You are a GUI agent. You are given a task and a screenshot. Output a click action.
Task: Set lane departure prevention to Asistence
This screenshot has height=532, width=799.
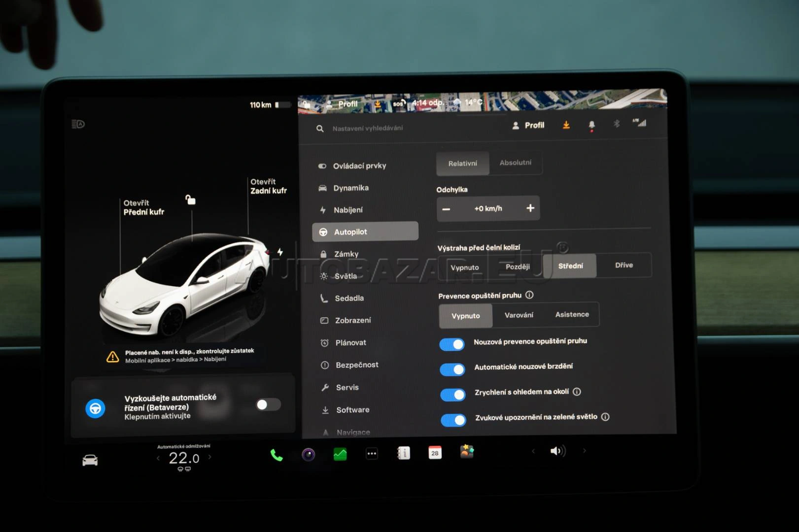point(572,314)
